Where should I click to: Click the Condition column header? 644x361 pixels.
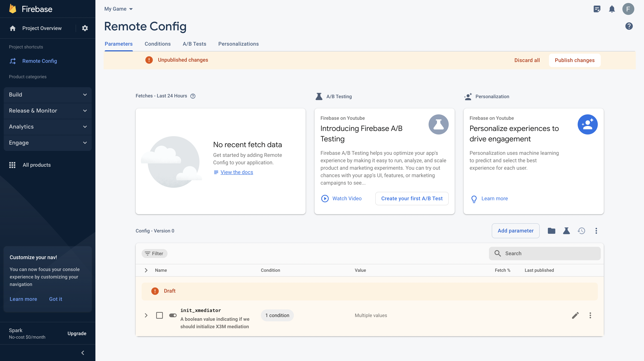(x=270, y=270)
